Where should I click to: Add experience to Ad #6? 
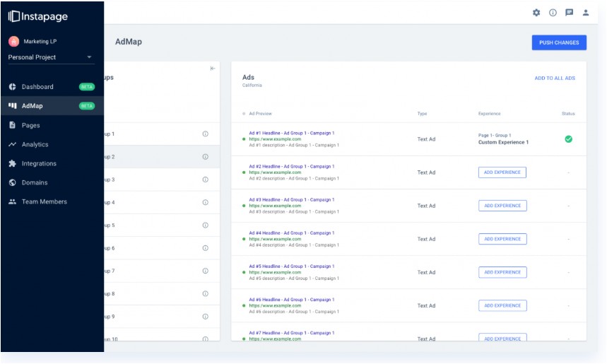click(502, 305)
